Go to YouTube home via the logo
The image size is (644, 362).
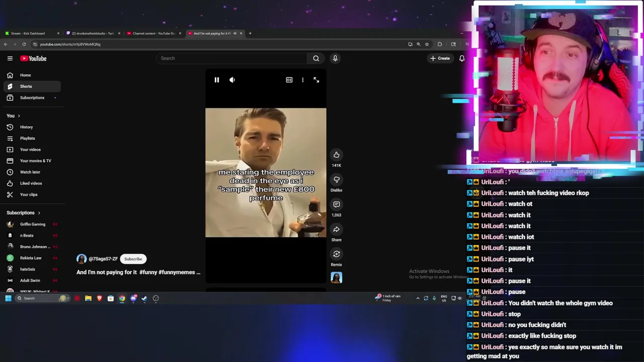[x=33, y=58]
